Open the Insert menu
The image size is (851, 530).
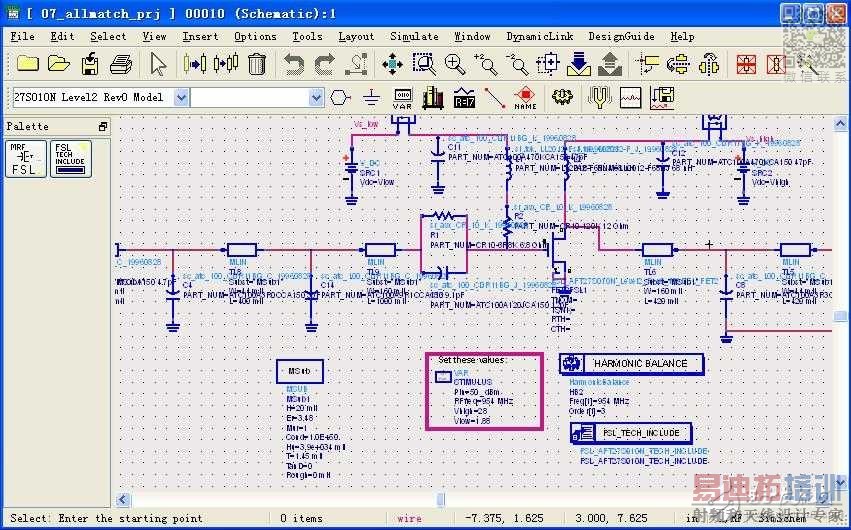200,36
